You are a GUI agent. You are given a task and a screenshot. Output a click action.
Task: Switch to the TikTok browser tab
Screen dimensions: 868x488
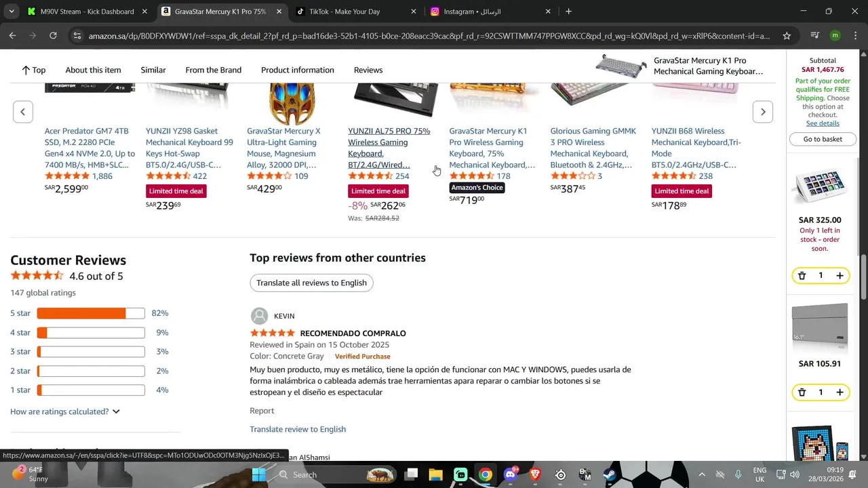(353, 12)
